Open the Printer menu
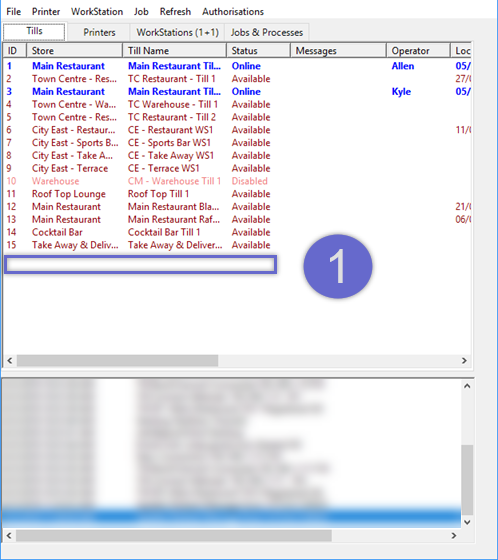The height and width of the screenshot is (560, 498). (x=46, y=11)
